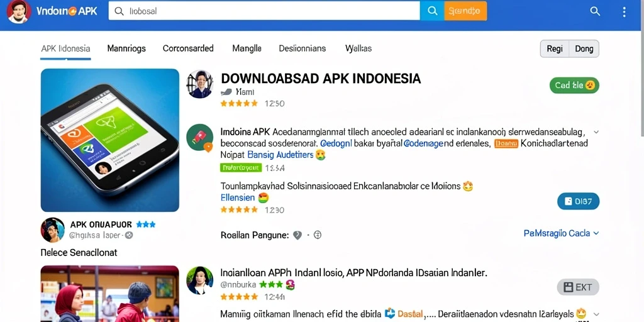
Task: Click small icon left of Yiami
Action: click(x=226, y=92)
